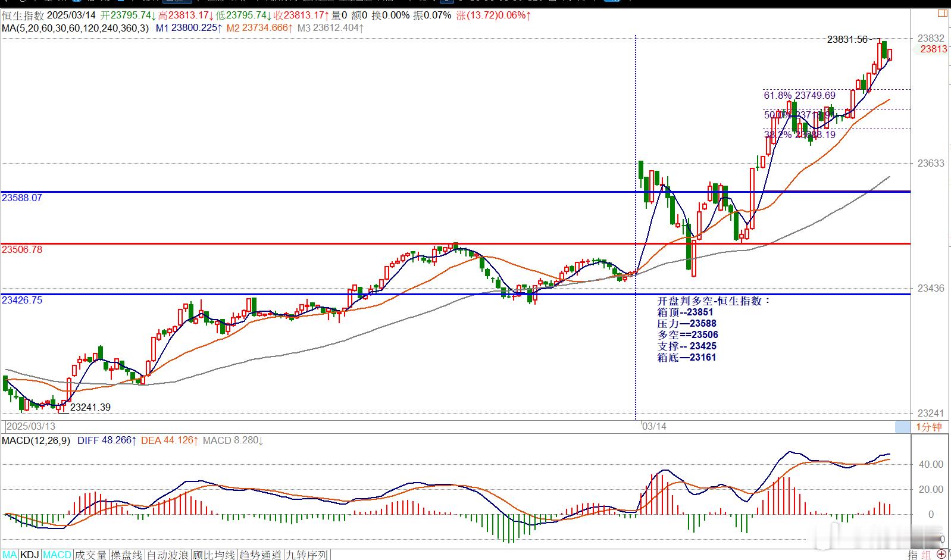
Task: Click the 多空==23506 annotation line
Action: coord(687,334)
